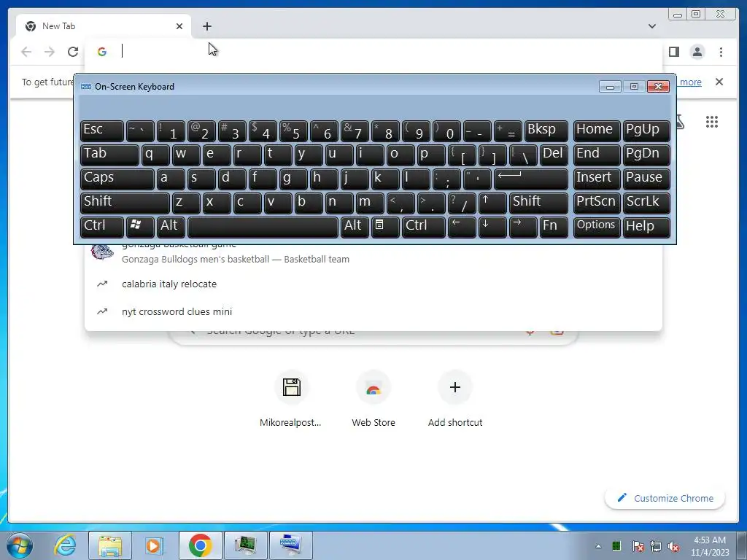747x560 pixels.
Task: Tap the left arrow key
Action: tap(462, 227)
